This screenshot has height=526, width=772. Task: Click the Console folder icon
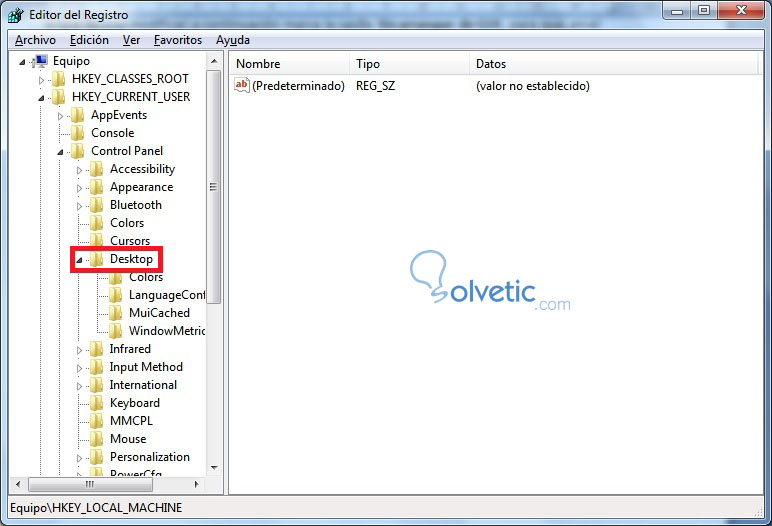(77, 132)
